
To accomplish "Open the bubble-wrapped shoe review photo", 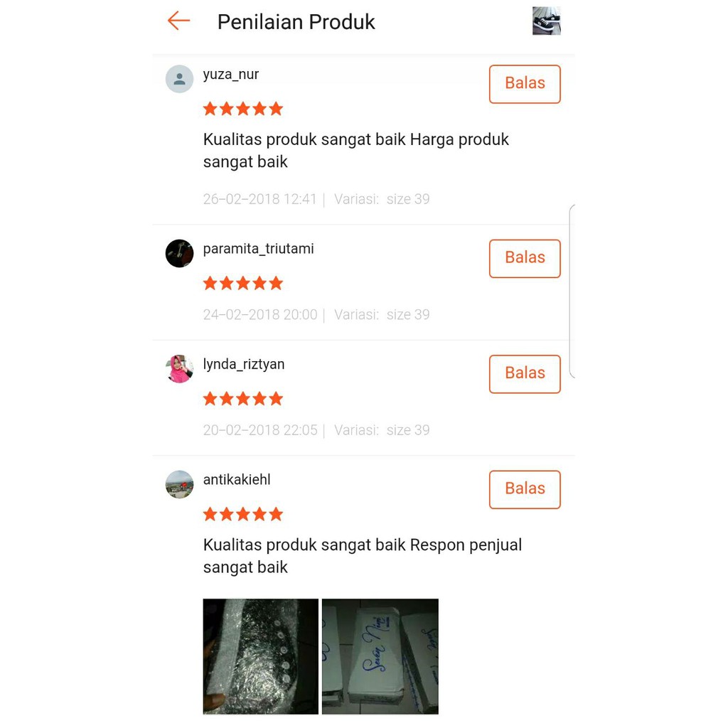I will [260, 656].
